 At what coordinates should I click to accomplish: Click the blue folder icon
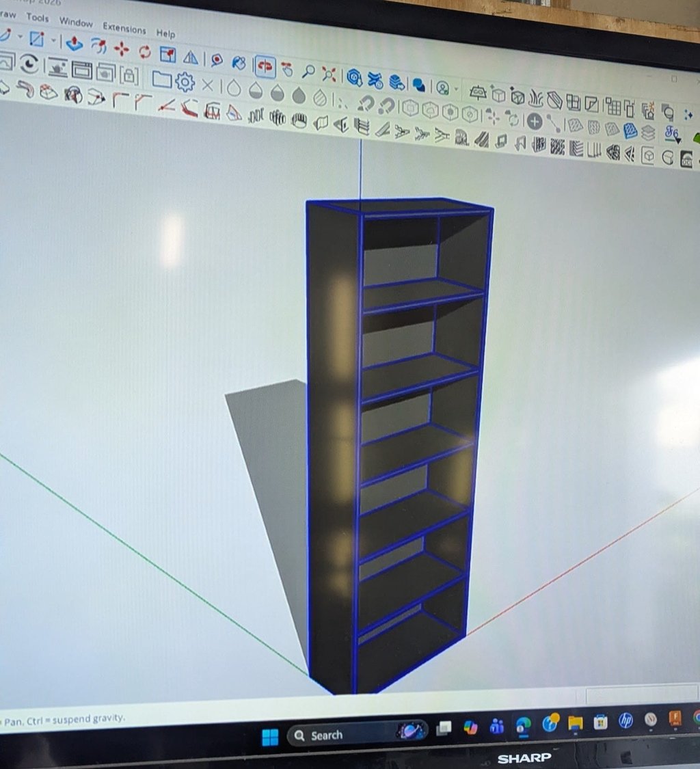click(161, 79)
